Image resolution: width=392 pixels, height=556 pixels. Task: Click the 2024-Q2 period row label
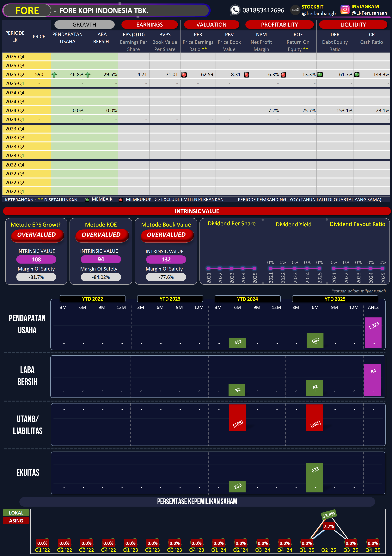[x=15, y=110]
